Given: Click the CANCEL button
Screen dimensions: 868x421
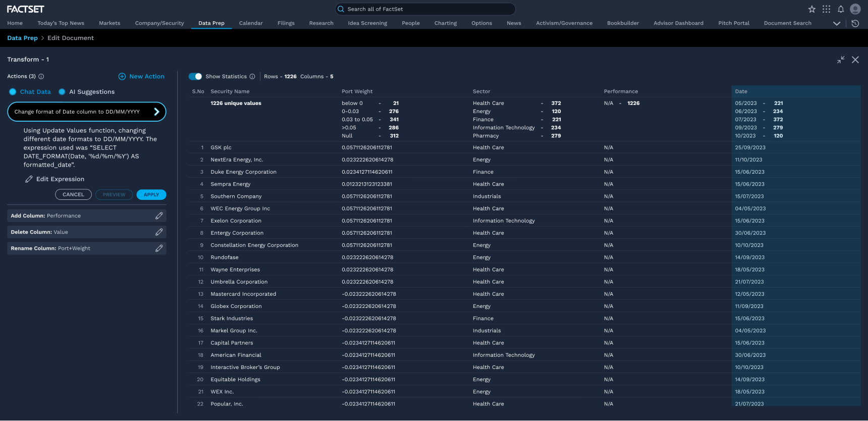Looking at the screenshot, I should pos(73,195).
